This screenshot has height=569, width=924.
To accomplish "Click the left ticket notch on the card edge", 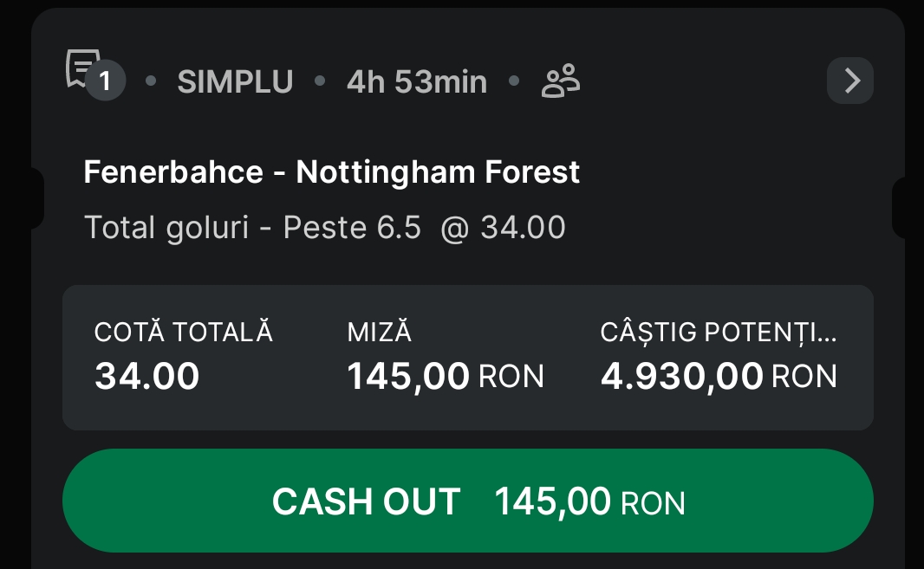I will tap(36, 199).
